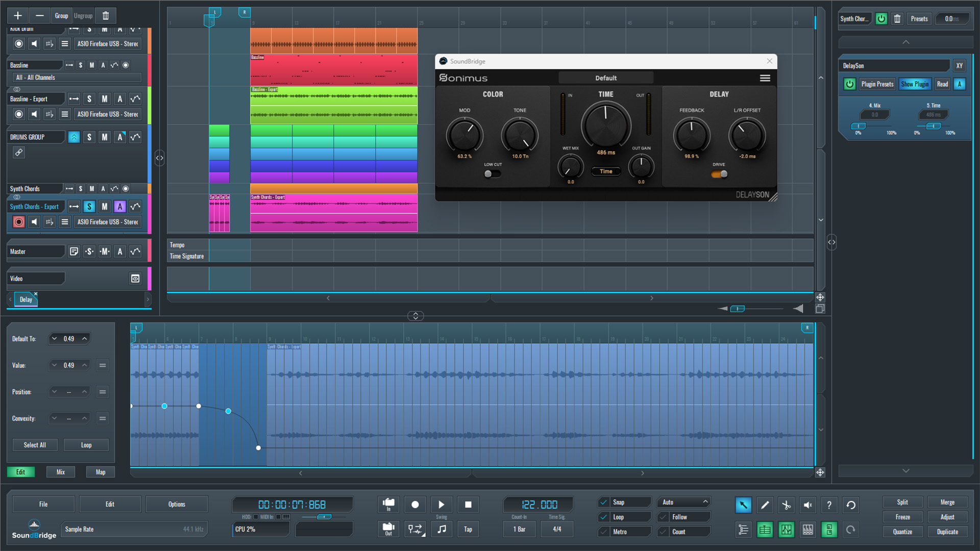Screen dimensions: 980x551
Task: Click the routing arrows transport icon
Action: (415, 529)
